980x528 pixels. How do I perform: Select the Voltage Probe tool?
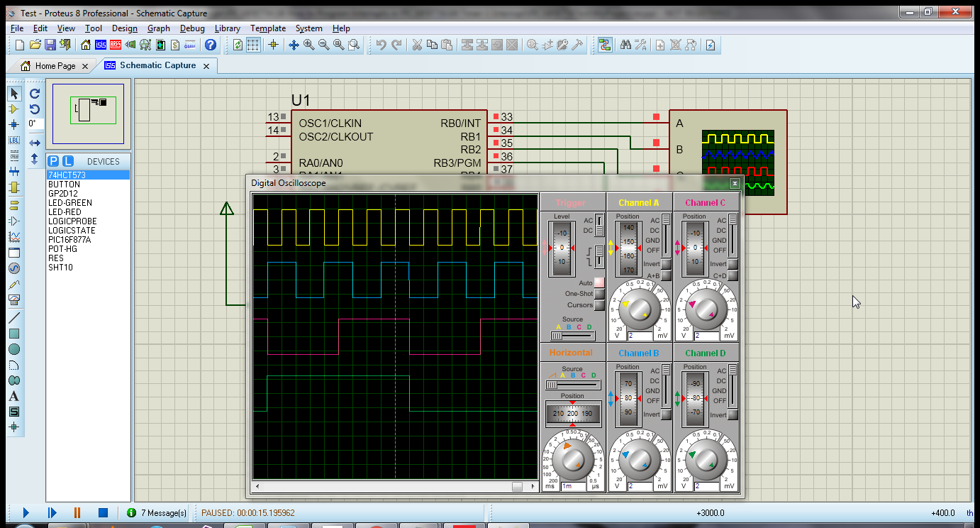coord(14,284)
